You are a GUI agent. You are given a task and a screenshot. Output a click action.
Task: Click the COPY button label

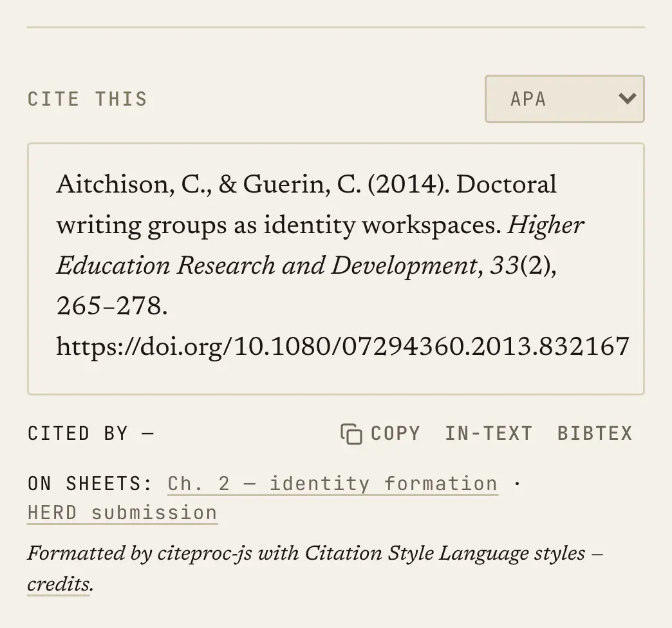[x=395, y=433]
